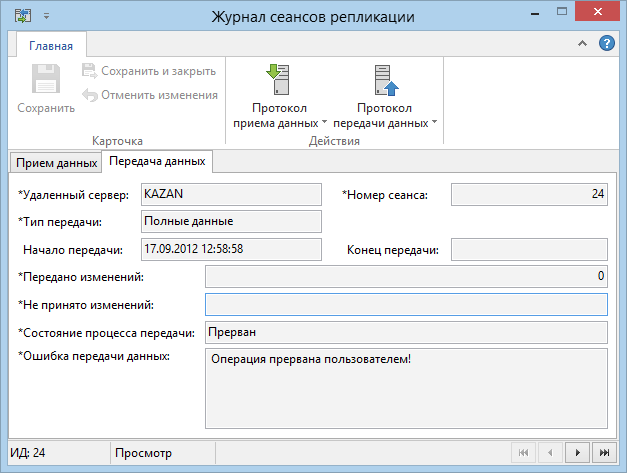Image resolution: width=627 pixels, height=473 pixels.
Task: Click the Номер сеанса field
Action: click(x=529, y=194)
